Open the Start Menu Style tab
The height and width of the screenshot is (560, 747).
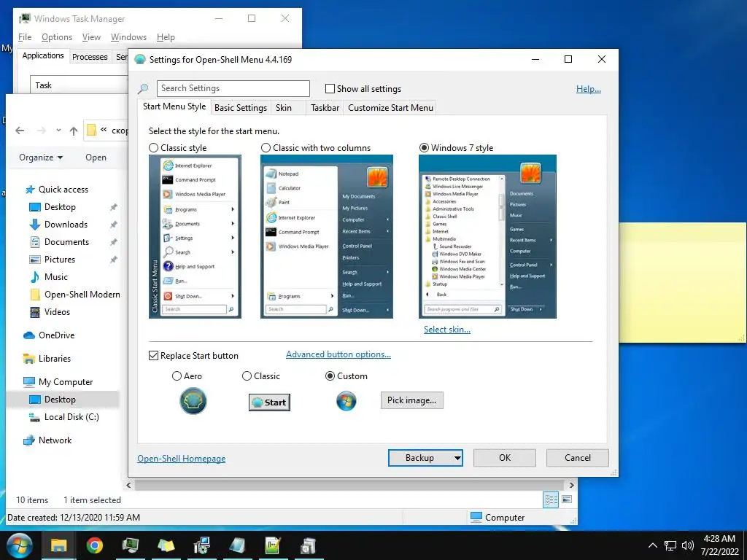point(174,106)
